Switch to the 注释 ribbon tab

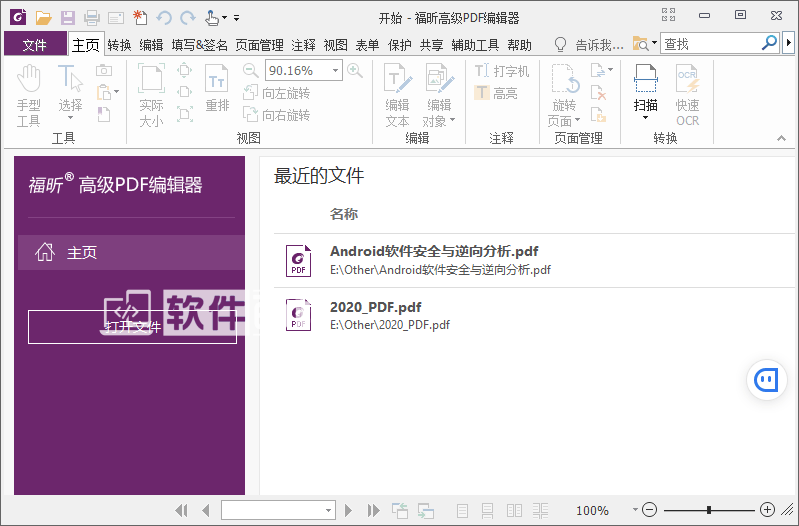pyautogui.click(x=303, y=44)
